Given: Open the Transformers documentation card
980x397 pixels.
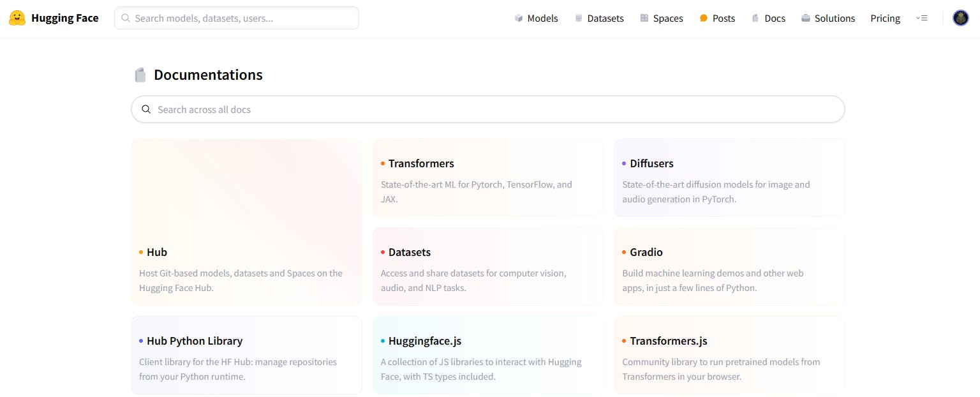Looking at the screenshot, I should (488, 177).
